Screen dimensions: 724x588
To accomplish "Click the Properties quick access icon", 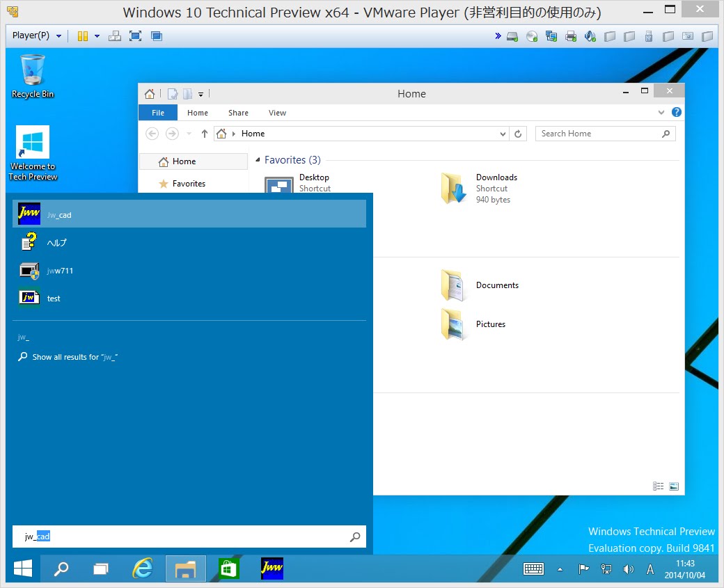I will (173, 94).
